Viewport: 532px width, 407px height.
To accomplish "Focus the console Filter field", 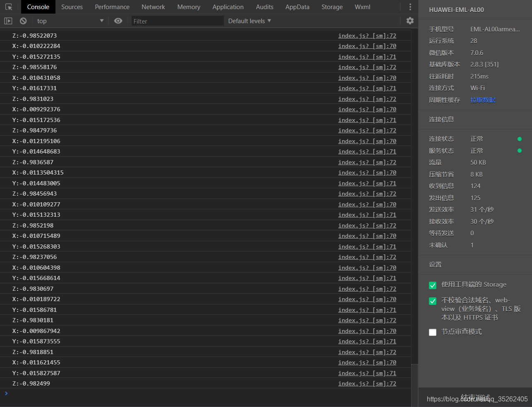I will [x=178, y=21].
